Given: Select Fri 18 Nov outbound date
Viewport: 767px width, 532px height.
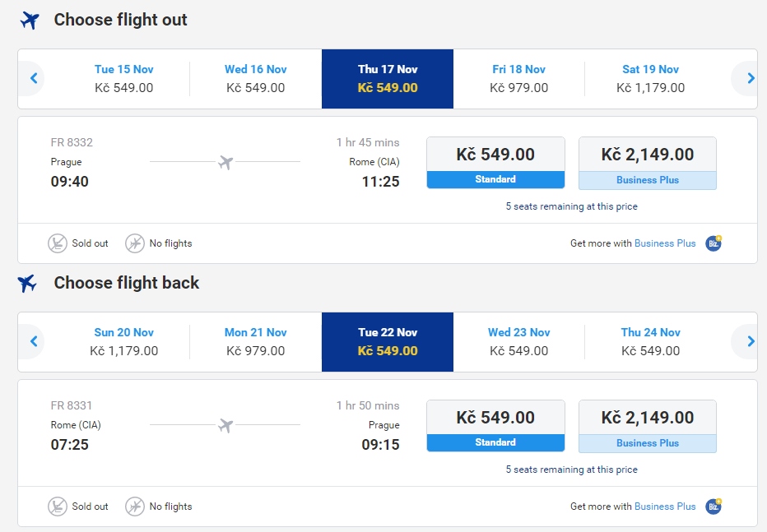Looking at the screenshot, I should [x=518, y=79].
